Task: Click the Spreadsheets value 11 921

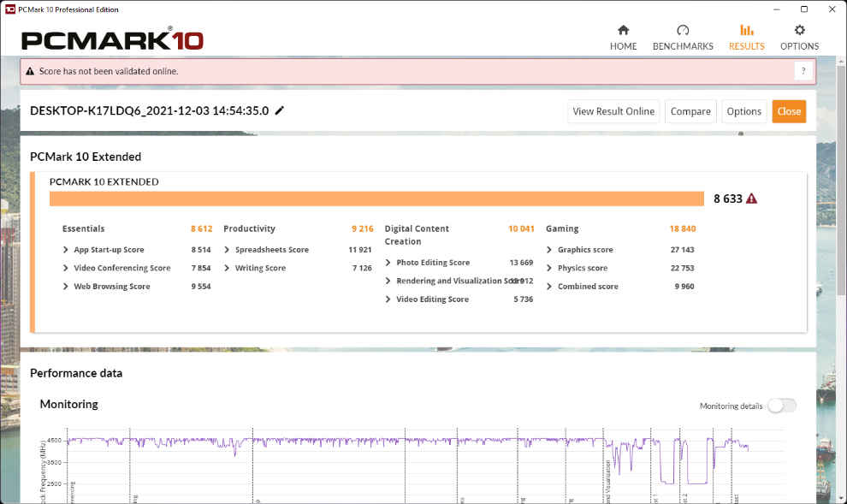Action: click(359, 250)
